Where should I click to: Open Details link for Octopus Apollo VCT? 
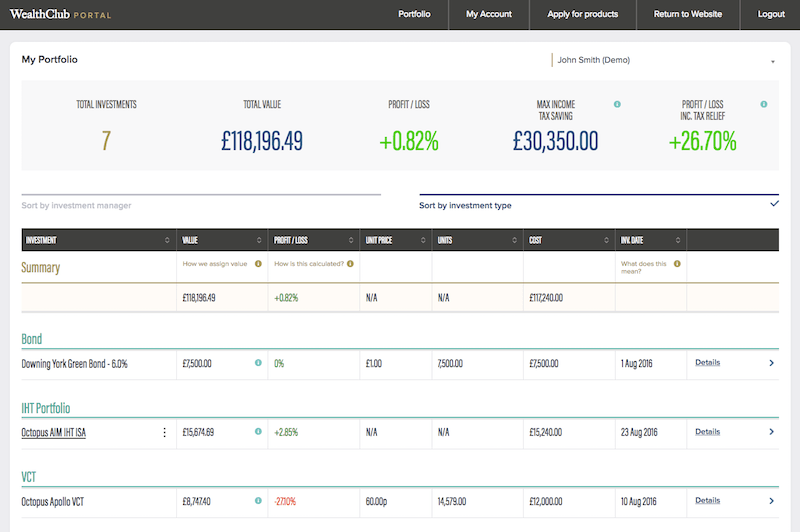pos(708,500)
